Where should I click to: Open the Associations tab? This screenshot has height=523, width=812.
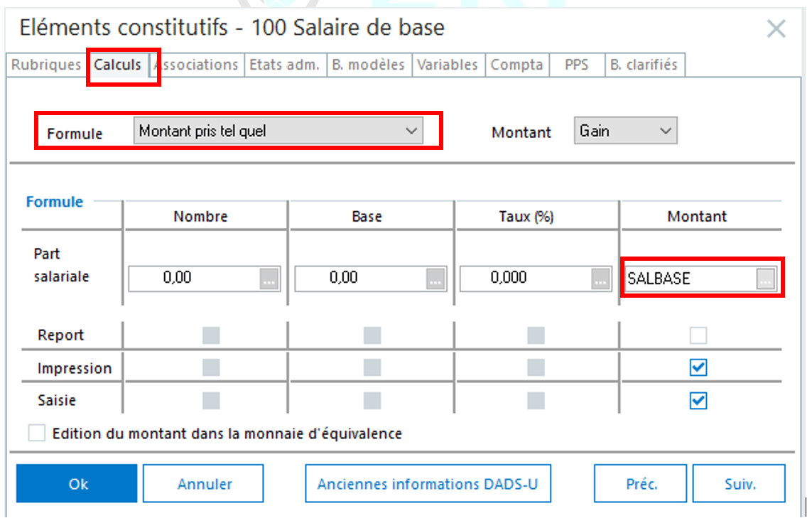(x=197, y=65)
